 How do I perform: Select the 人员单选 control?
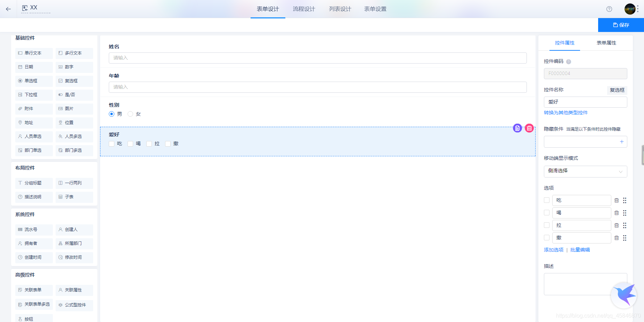(x=34, y=137)
